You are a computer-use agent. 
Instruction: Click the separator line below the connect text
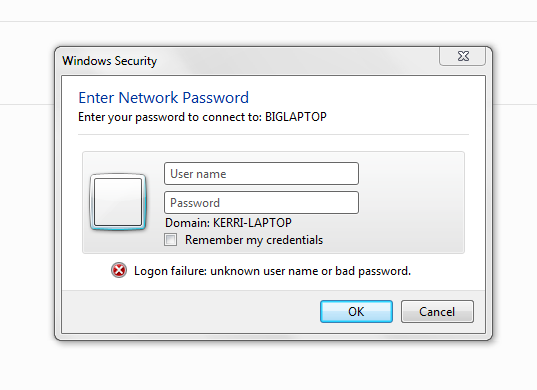273,135
